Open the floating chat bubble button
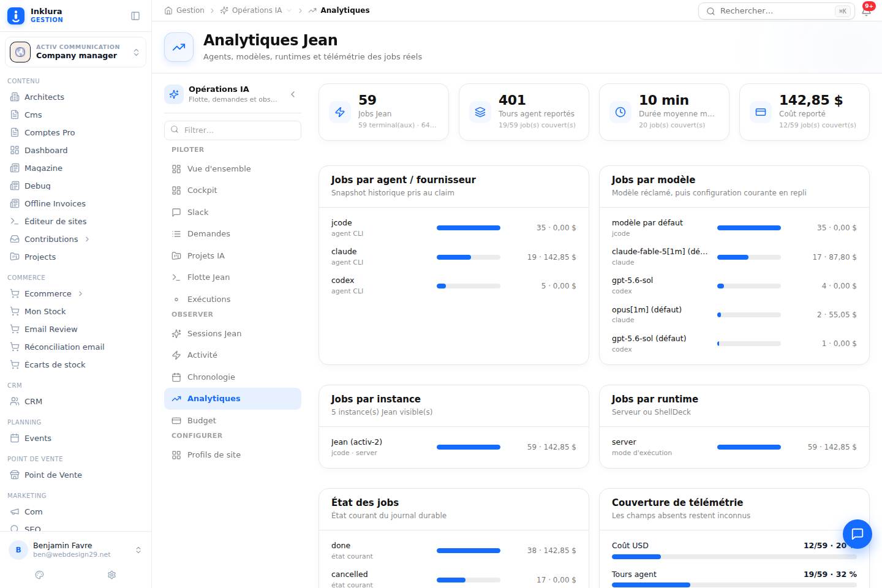Viewport: 882px width, 588px height. coord(857,533)
